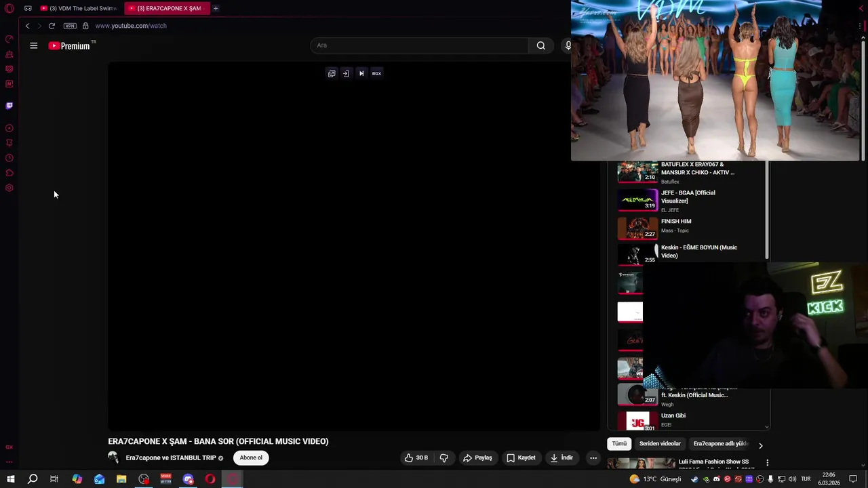Open the FINISH HIM suggested video
Image resolution: width=868 pixels, height=488 pixels.
tap(676, 221)
